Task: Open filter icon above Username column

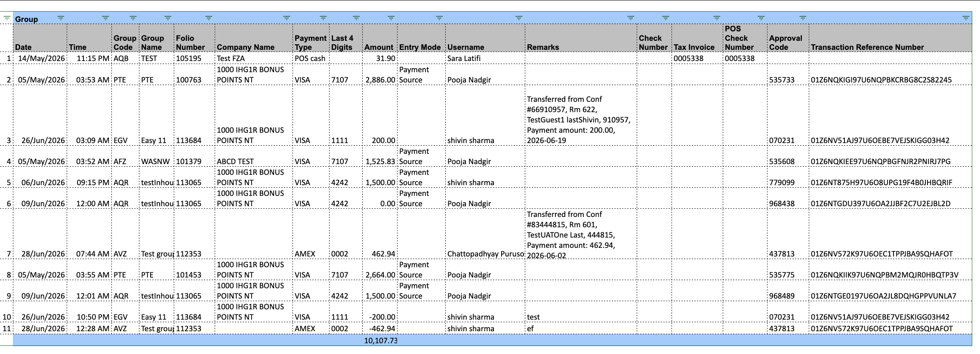Action: tap(519, 18)
